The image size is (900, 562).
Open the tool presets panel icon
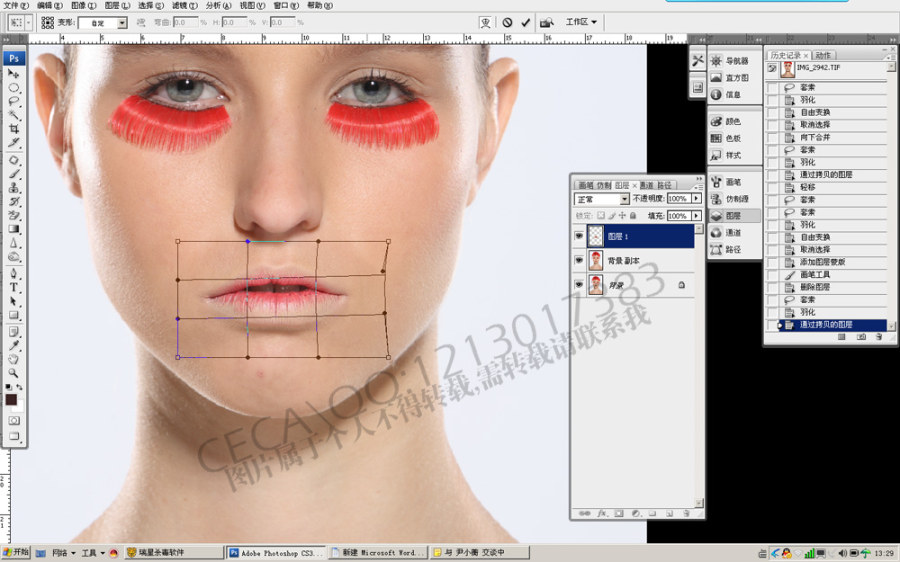tap(697, 61)
